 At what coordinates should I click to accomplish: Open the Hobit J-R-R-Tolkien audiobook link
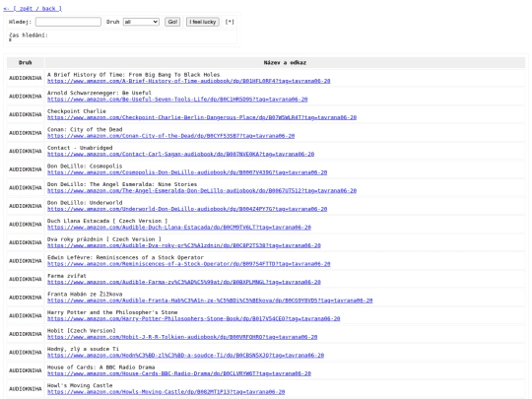182,338
